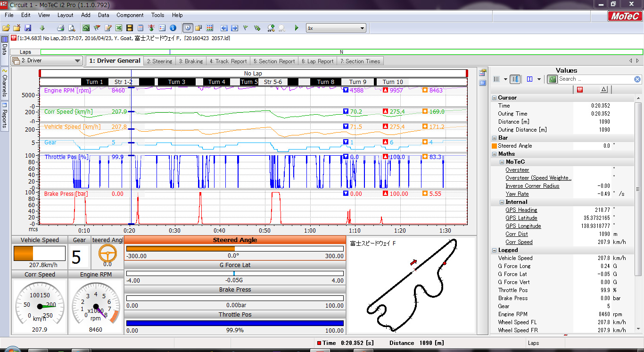Click the green track map toolbar icon
This screenshot has width=644, height=352.
pyautogui.click(x=86, y=28)
